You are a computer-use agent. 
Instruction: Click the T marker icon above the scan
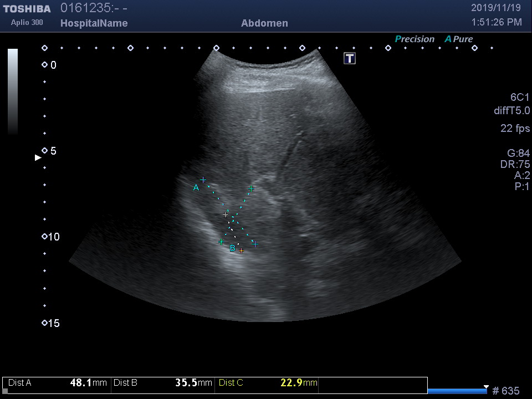pos(350,58)
